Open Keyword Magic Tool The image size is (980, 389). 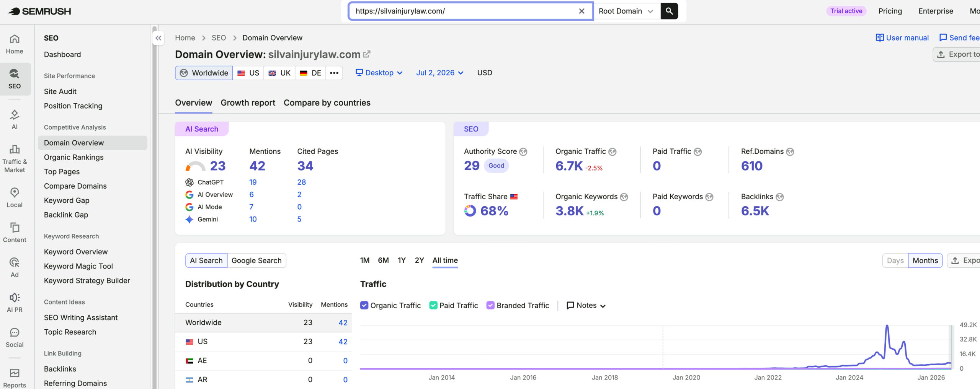coord(78,266)
